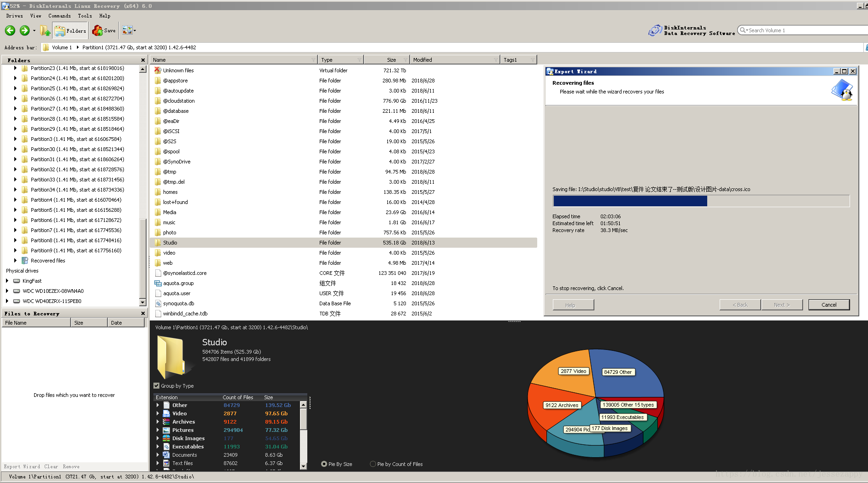This screenshot has height=483, width=868.
Task: Expand the Pictures extension group
Action: 158,430
